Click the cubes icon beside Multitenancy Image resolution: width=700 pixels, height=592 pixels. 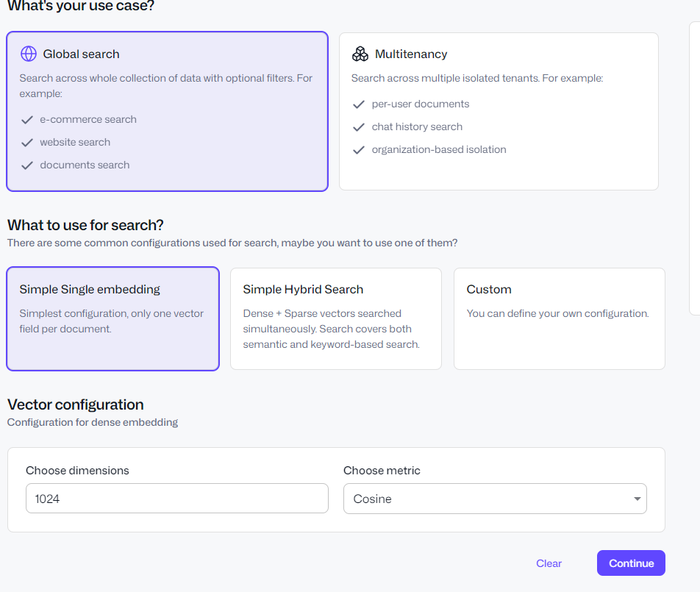pos(360,54)
